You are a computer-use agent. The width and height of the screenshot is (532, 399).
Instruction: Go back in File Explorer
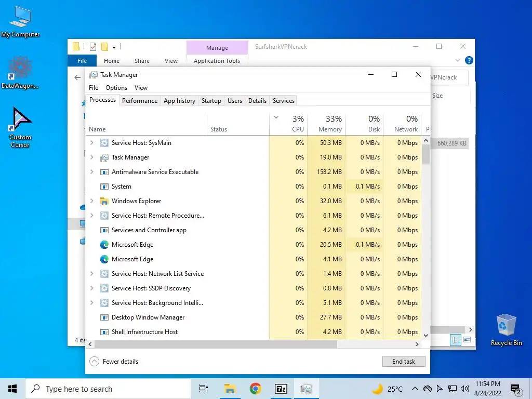(77, 78)
